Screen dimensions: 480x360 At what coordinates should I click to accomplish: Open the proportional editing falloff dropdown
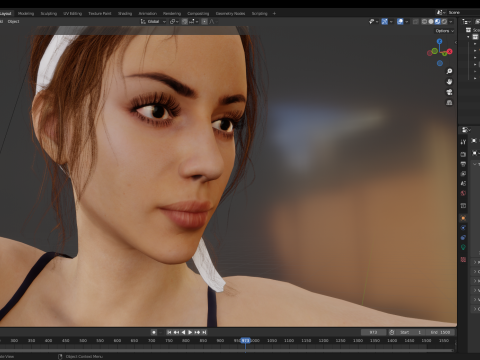(213, 21)
